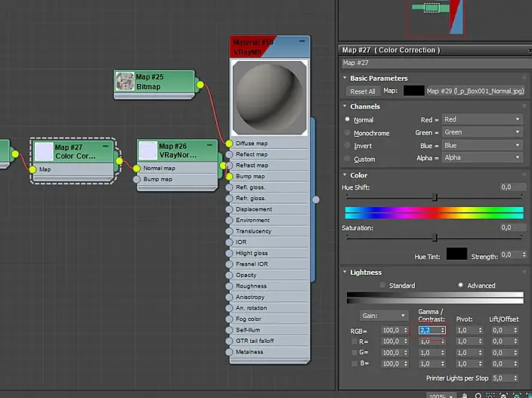The width and height of the screenshot is (532, 398).
Task: Open the Map #29 Normal.jpg map button
Action: click(475, 91)
